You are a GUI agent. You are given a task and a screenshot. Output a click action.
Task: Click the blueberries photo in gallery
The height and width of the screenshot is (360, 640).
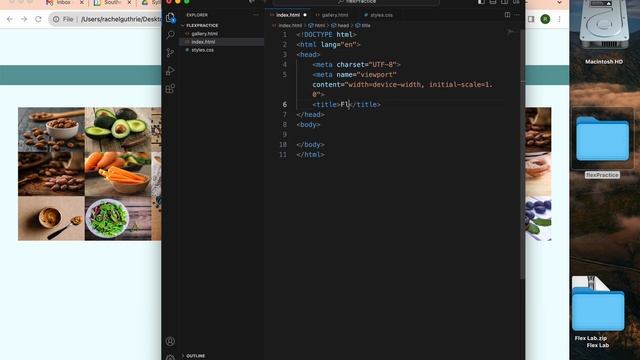point(538,219)
